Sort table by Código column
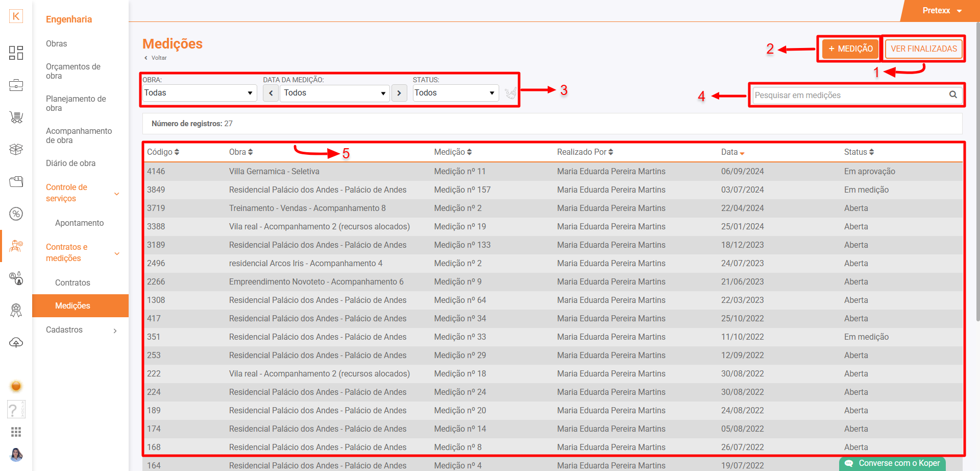 point(163,152)
